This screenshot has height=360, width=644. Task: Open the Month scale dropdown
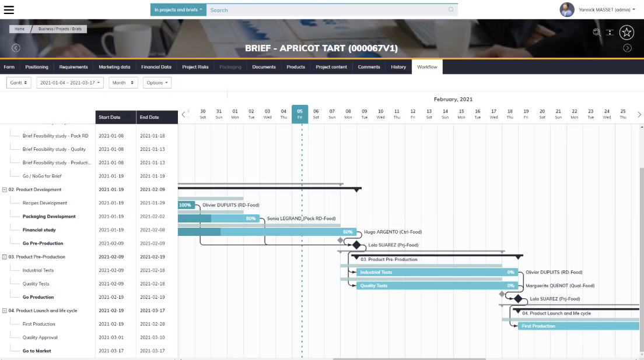(x=123, y=83)
